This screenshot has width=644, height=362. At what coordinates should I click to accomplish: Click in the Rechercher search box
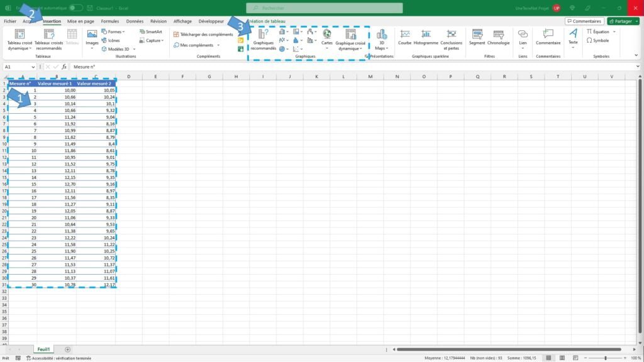click(x=324, y=8)
